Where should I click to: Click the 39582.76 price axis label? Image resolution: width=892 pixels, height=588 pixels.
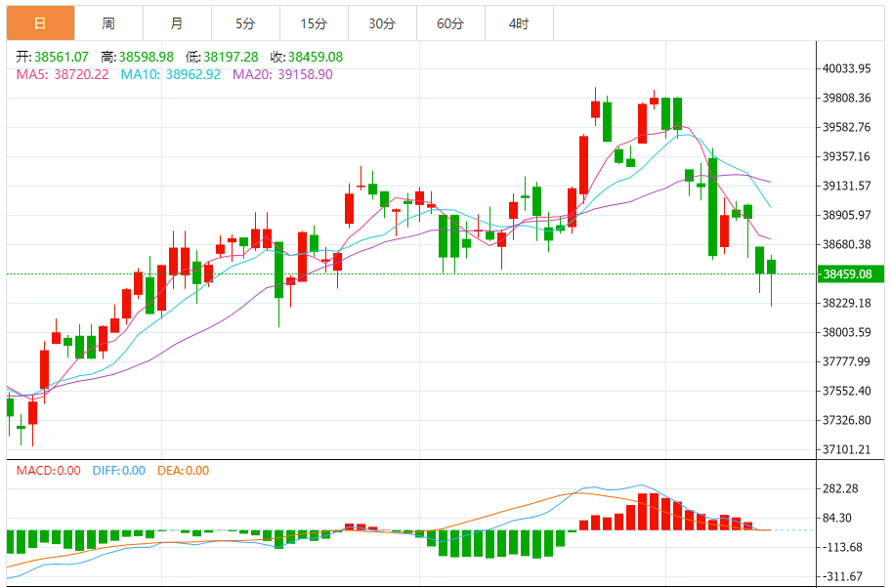pyautogui.click(x=846, y=127)
